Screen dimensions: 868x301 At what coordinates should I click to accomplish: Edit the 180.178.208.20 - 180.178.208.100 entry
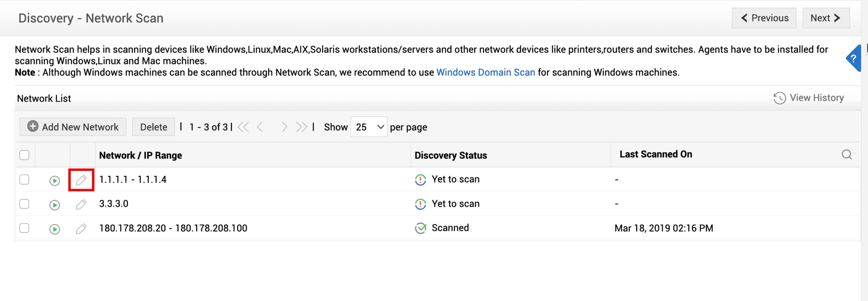(x=81, y=228)
